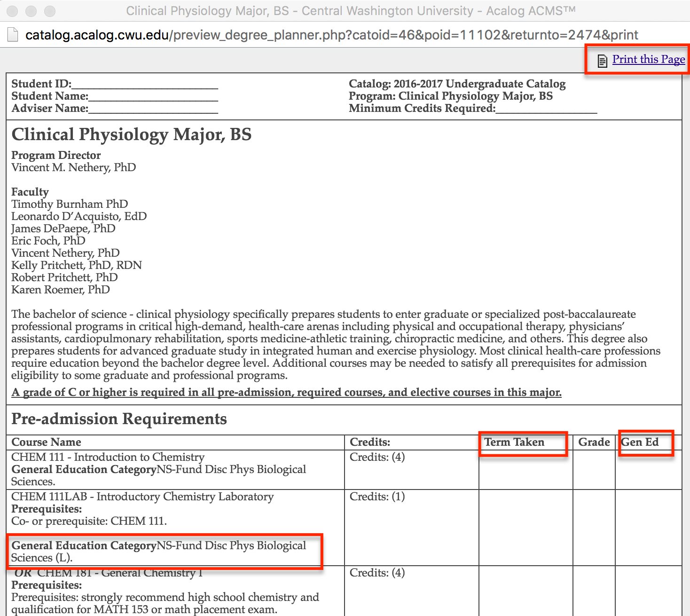Click faculty name Leonardo D'Acquisto, EdD
Screen dimensions: 690x616
click(x=79, y=216)
